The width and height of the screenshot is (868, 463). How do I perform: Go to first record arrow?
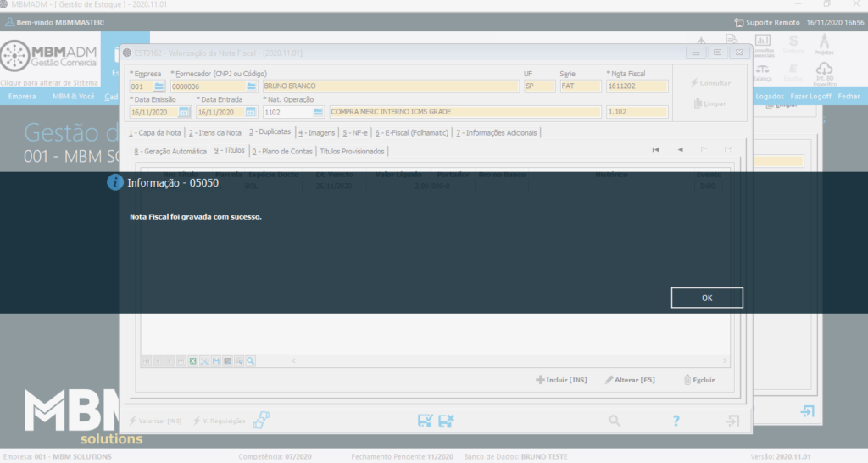pos(655,149)
